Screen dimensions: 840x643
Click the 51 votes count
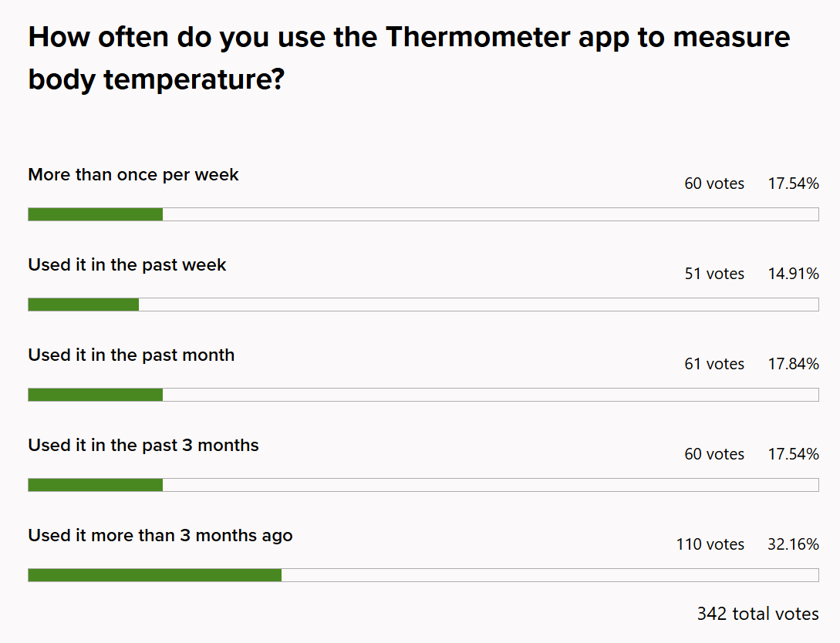(x=714, y=274)
